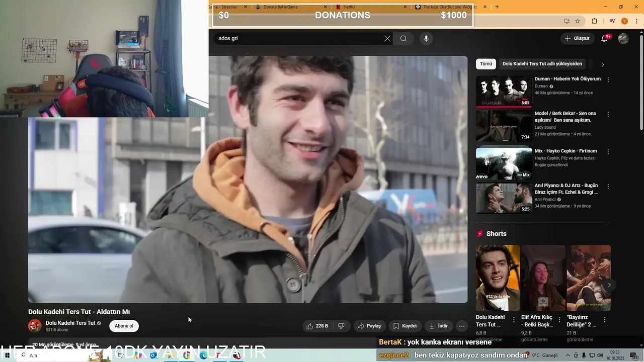Select Dolu Kadehi Ters Tut adlı yükleyiciden chip
The height and width of the screenshot is (362, 644).
click(x=542, y=64)
